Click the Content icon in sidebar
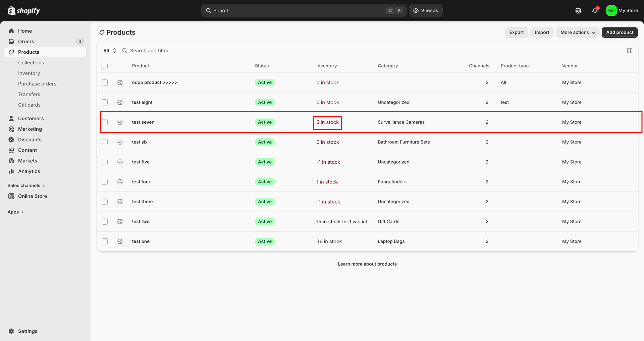This screenshot has width=644, height=341. click(11, 150)
